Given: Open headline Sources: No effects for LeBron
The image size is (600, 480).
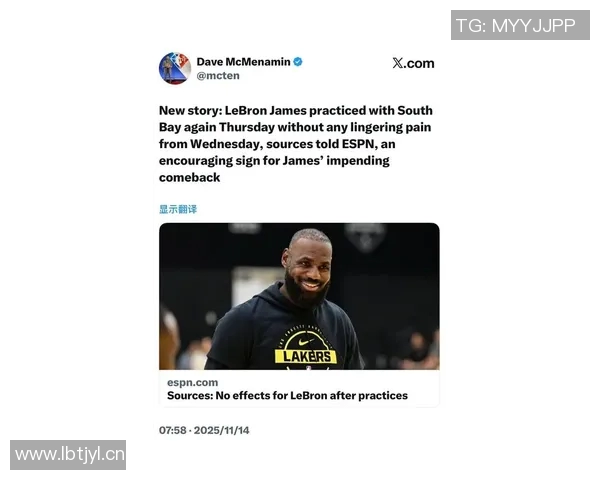Looking at the screenshot, I should 287,395.
